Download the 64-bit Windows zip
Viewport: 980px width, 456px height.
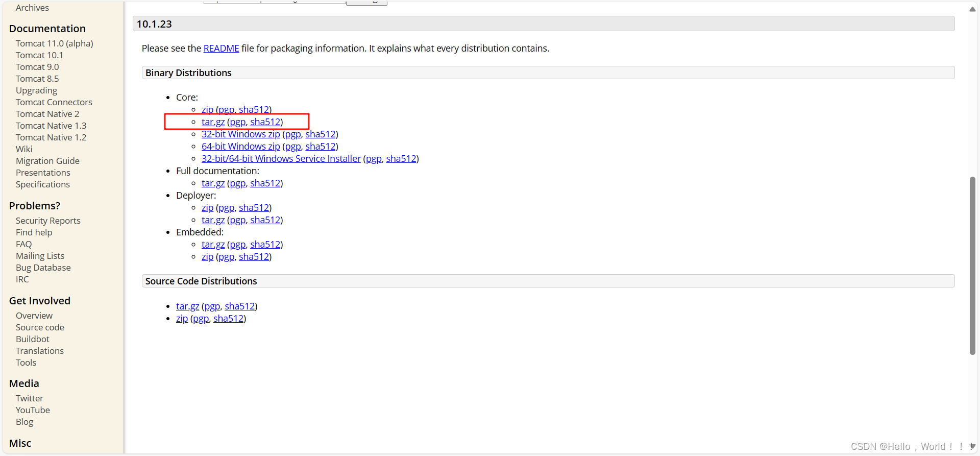click(240, 147)
